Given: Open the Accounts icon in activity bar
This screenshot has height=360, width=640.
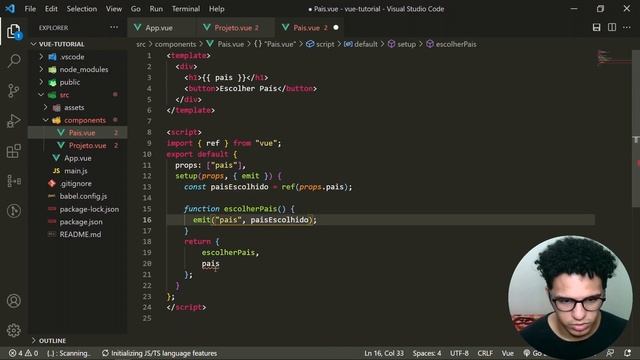Looking at the screenshot, I should point(13,301).
